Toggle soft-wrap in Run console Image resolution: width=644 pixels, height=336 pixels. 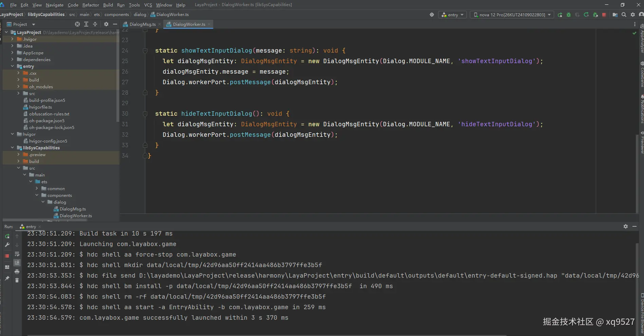tap(17, 254)
